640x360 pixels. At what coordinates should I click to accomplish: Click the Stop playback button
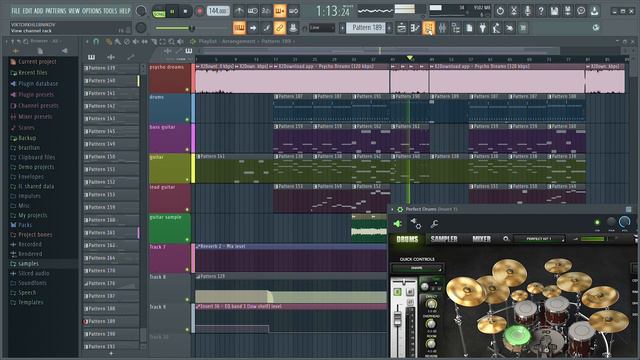click(x=185, y=11)
